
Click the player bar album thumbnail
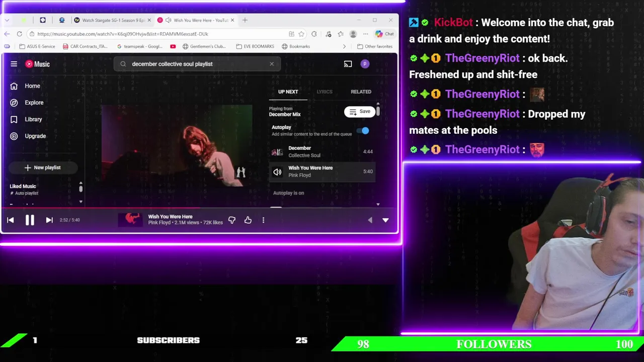[131, 220]
